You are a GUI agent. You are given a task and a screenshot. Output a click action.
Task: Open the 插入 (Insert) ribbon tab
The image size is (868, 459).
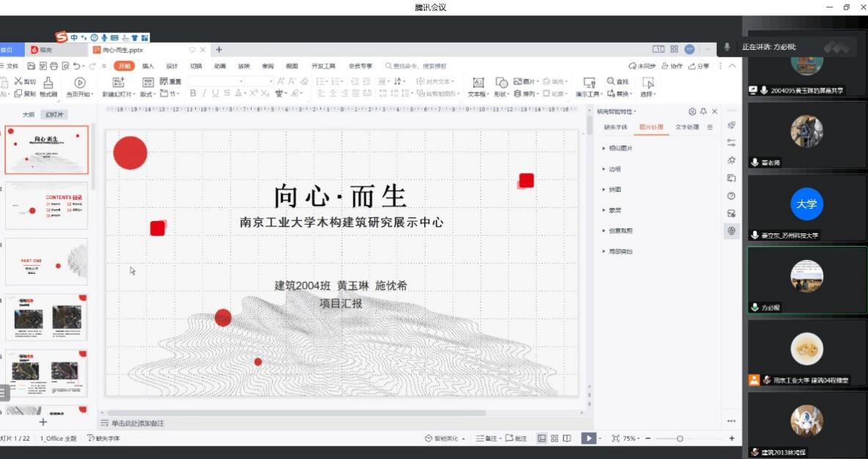[x=148, y=66]
